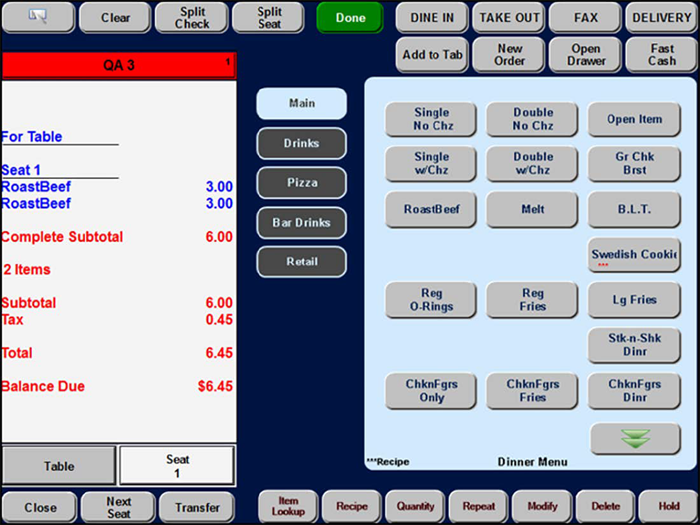Switch to the Main menu category
700x525 pixels.
pyautogui.click(x=301, y=104)
